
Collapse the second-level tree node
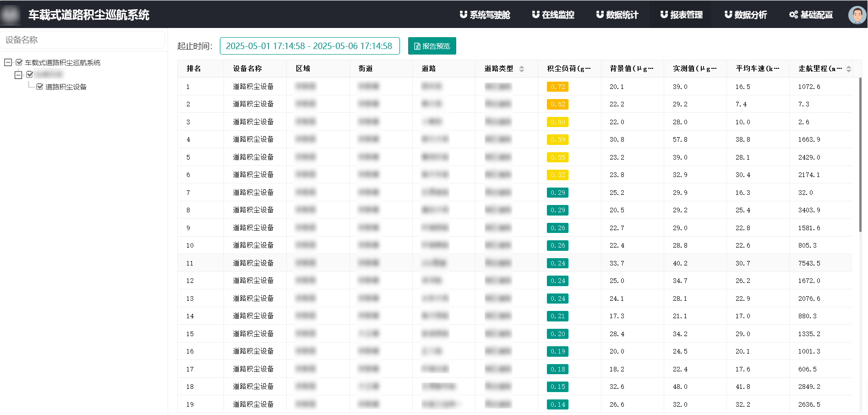tap(18, 74)
